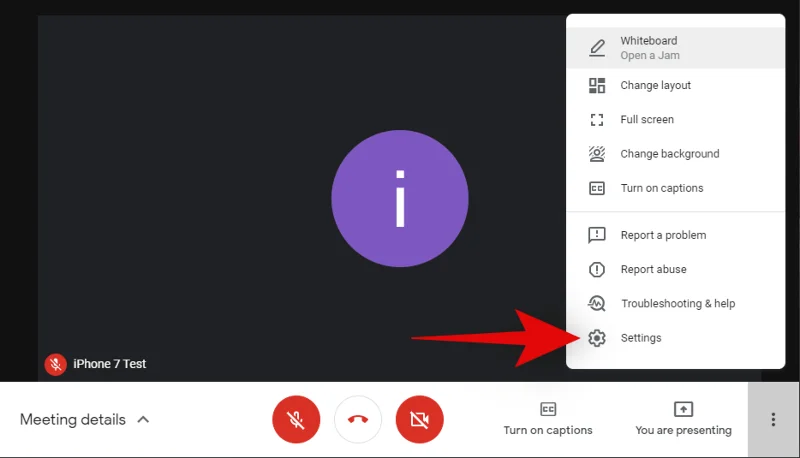
Task: Click the You are presenting button
Action: [x=683, y=419]
